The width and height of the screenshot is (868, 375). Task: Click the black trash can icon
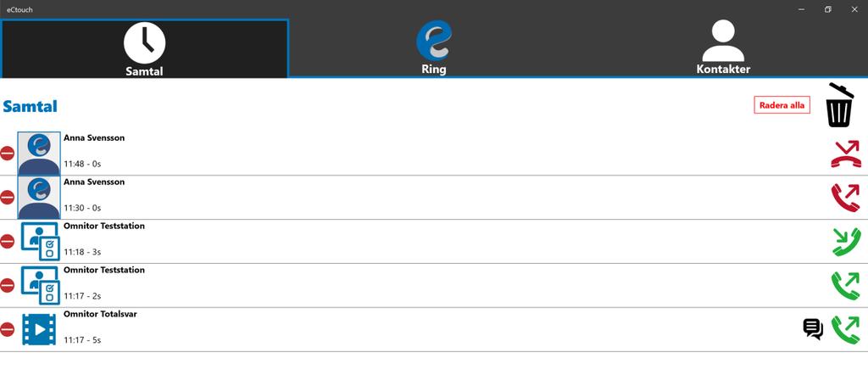pos(839,105)
